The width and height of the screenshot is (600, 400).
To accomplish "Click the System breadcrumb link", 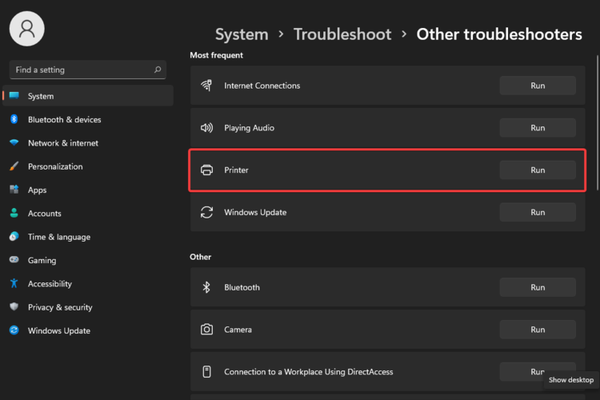I will (x=241, y=34).
